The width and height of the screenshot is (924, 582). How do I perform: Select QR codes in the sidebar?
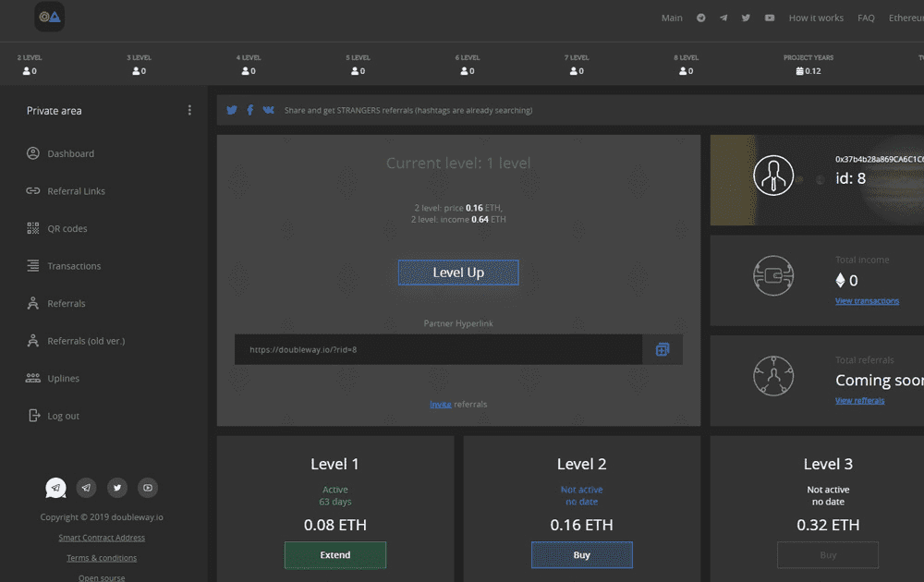pyautogui.click(x=68, y=228)
